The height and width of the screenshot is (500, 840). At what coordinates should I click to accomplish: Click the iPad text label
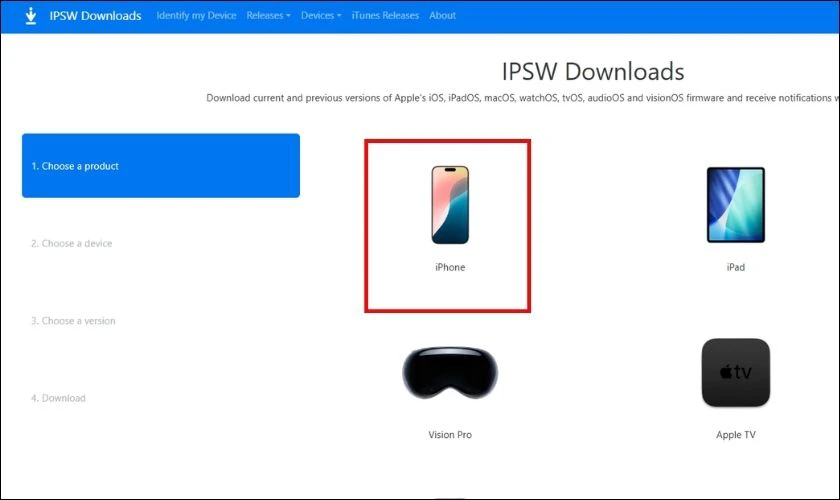point(736,267)
